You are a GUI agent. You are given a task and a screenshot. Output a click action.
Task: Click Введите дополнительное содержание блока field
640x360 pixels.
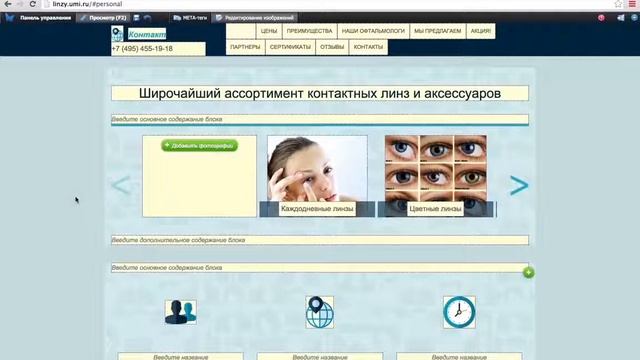pos(320,240)
